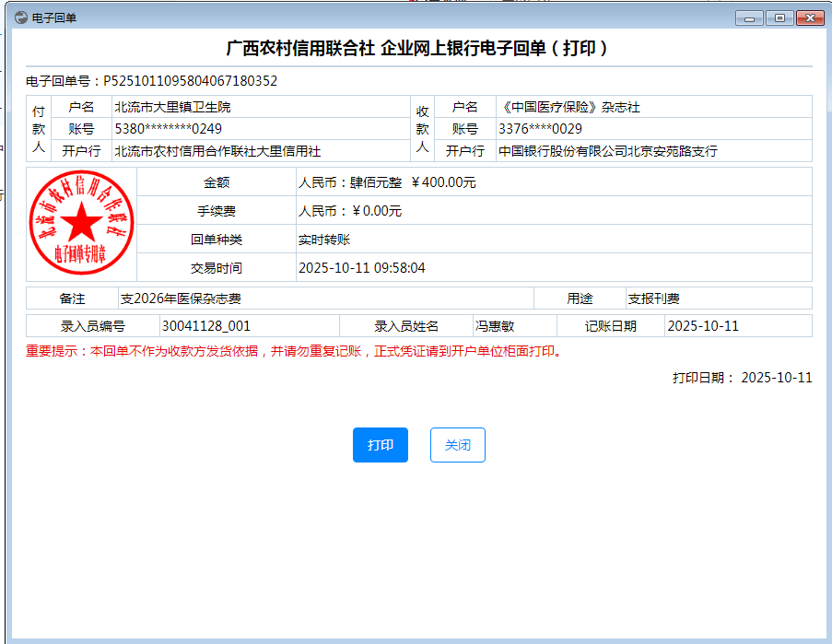Minimize the 电子回单 window
The height and width of the screenshot is (644, 832).
pyautogui.click(x=749, y=18)
